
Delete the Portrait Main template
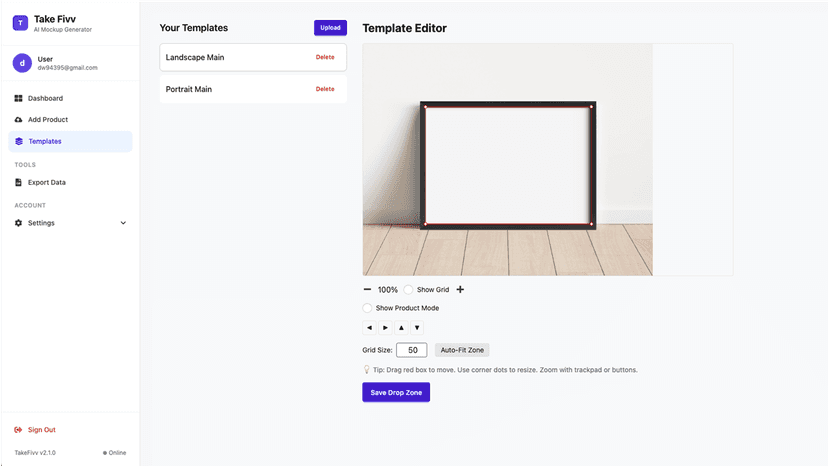click(325, 89)
